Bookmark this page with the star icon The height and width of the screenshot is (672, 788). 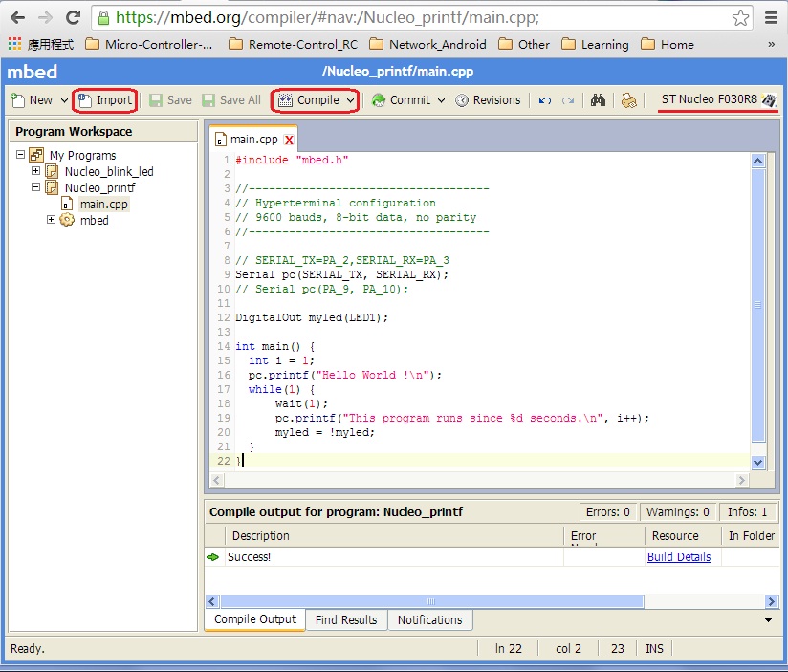[x=740, y=18]
